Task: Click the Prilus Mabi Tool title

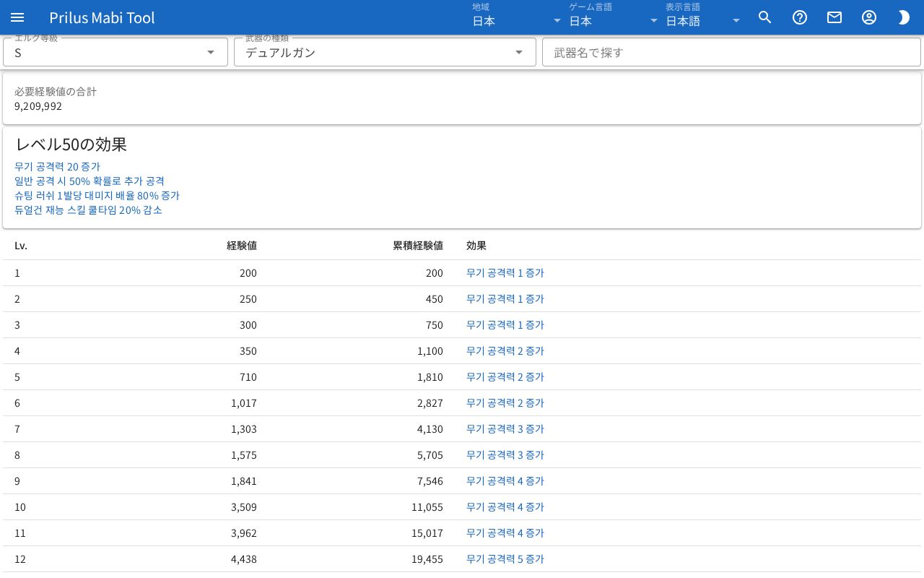Action: (x=102, y=17)
